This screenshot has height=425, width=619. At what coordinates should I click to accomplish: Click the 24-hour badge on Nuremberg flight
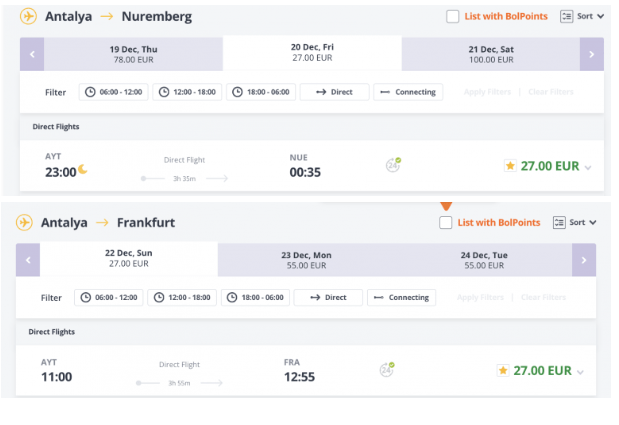(x=393, y=165)
